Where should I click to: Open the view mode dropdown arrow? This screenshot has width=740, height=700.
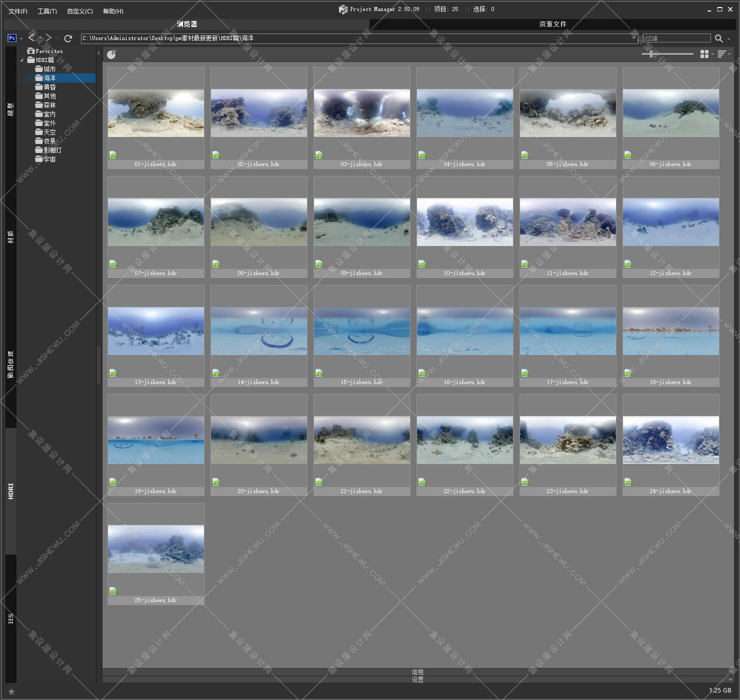tap(712, 54)
